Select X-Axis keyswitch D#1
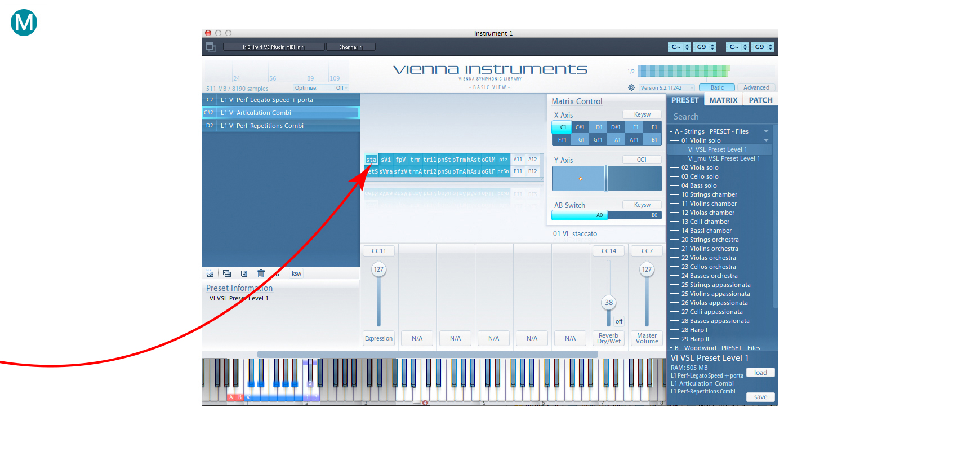The height and width of the screenshot is (451, 980). click(x=616, y=127)
